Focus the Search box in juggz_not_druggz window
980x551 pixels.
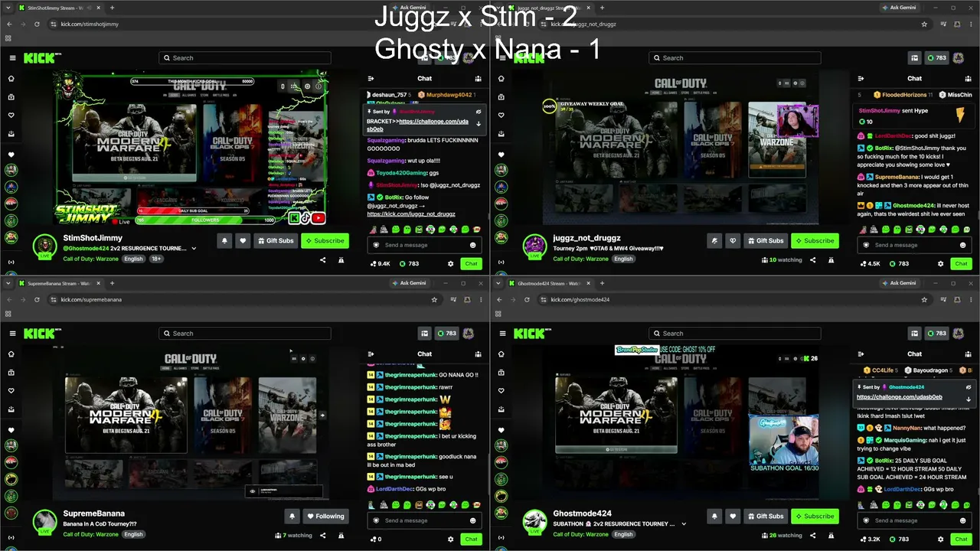[735, 58]
